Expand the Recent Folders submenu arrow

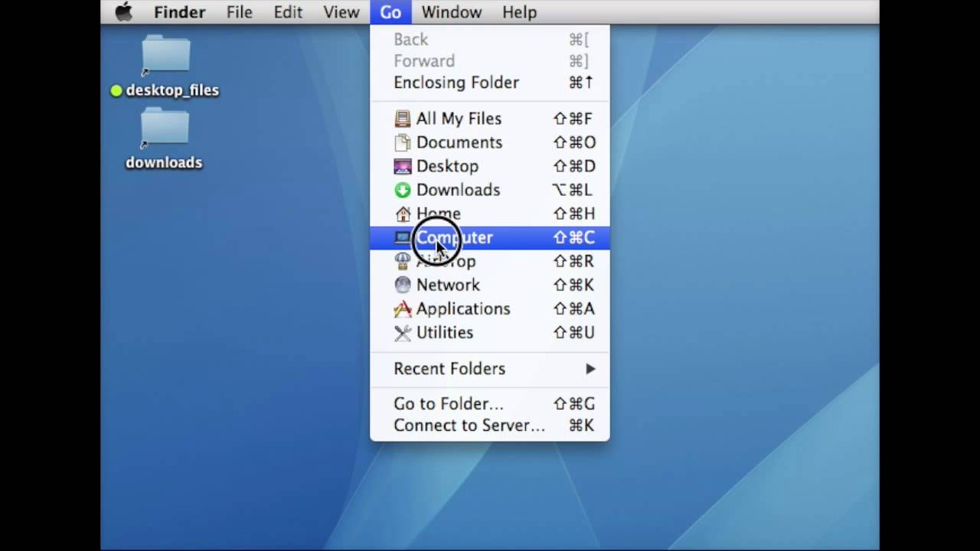pos(590,369)
